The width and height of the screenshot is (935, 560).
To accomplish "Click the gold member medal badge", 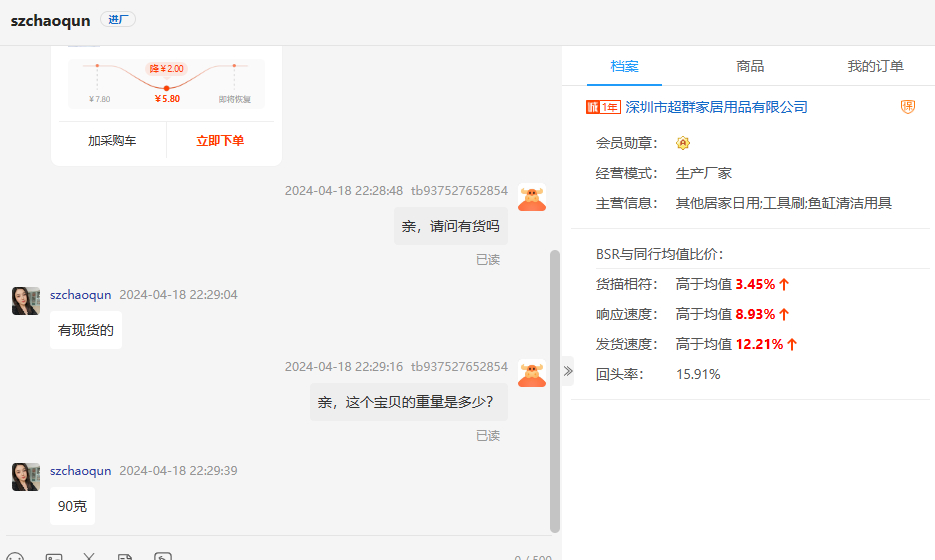I will click(683, 143).
